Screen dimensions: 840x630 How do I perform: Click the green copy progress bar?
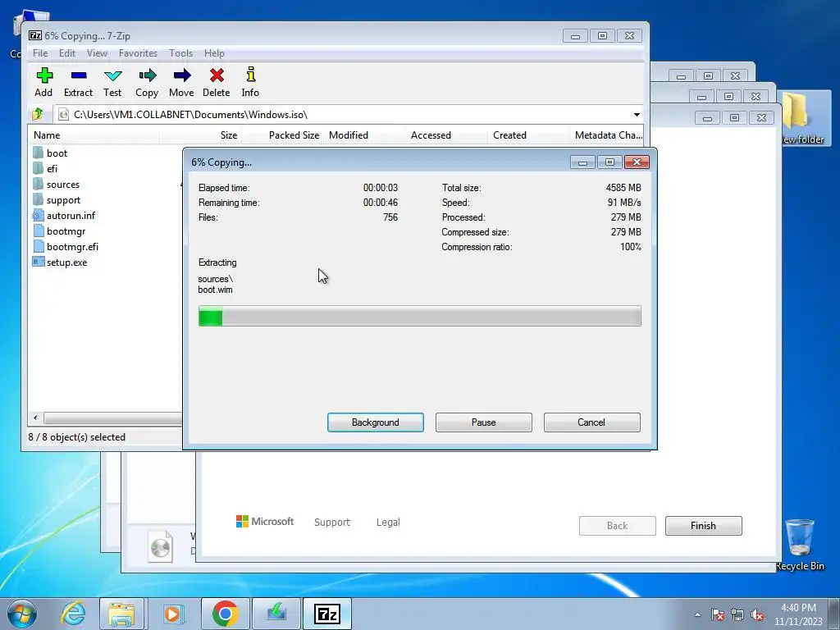420,316
